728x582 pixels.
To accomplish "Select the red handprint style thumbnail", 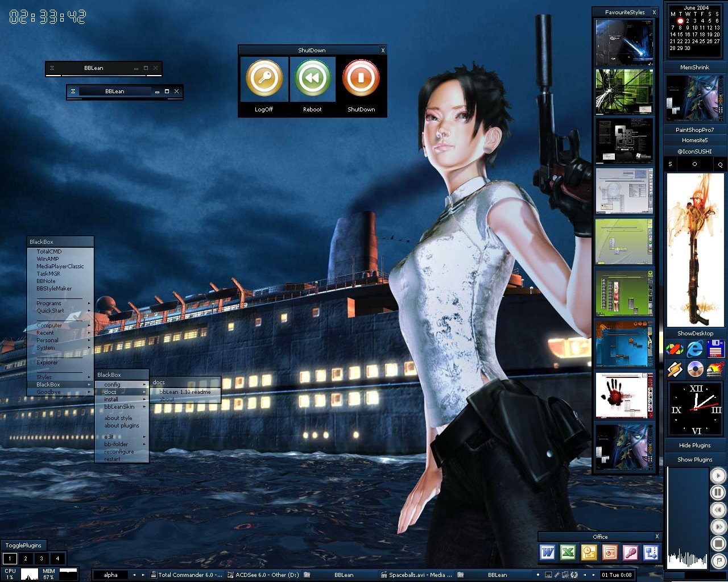I will tap(624, 396).
